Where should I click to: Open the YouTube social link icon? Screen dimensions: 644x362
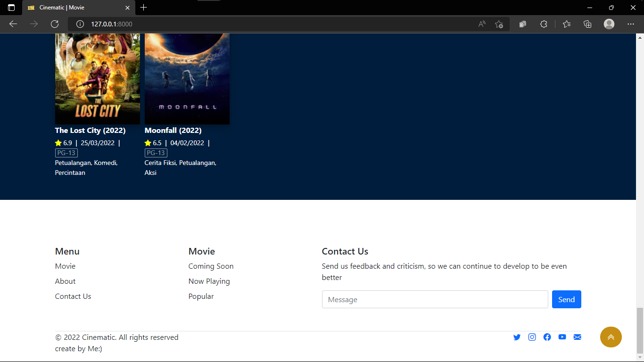point(562,337)
